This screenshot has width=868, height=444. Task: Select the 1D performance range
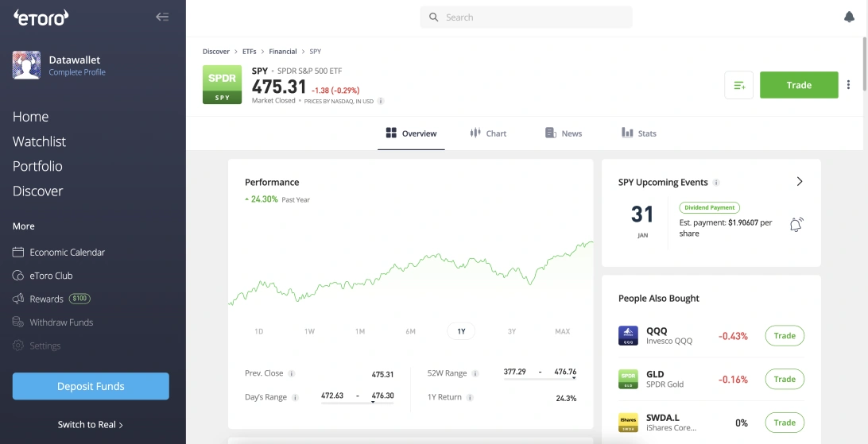tap(258, 331)
